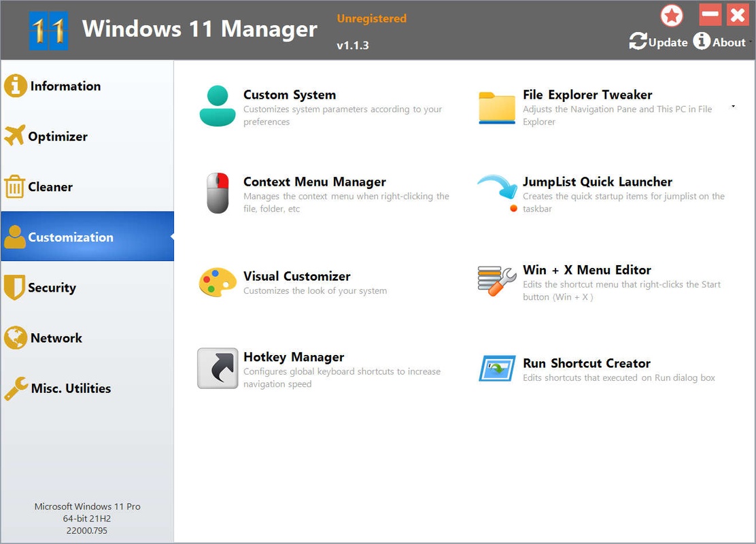Open Win + X Menu Editor title

coord(587,269)
